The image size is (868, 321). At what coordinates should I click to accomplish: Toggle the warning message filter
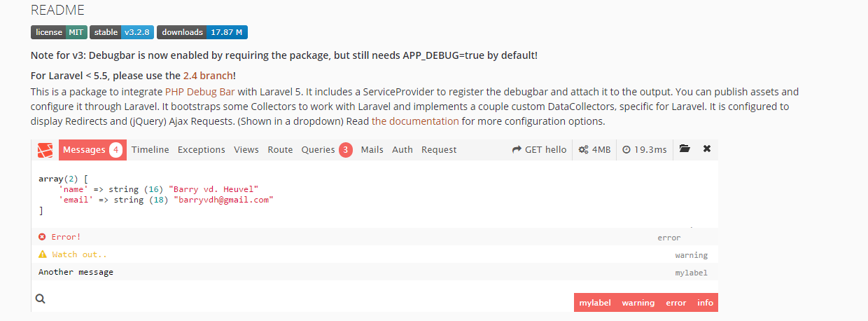[x=638, y=303]
